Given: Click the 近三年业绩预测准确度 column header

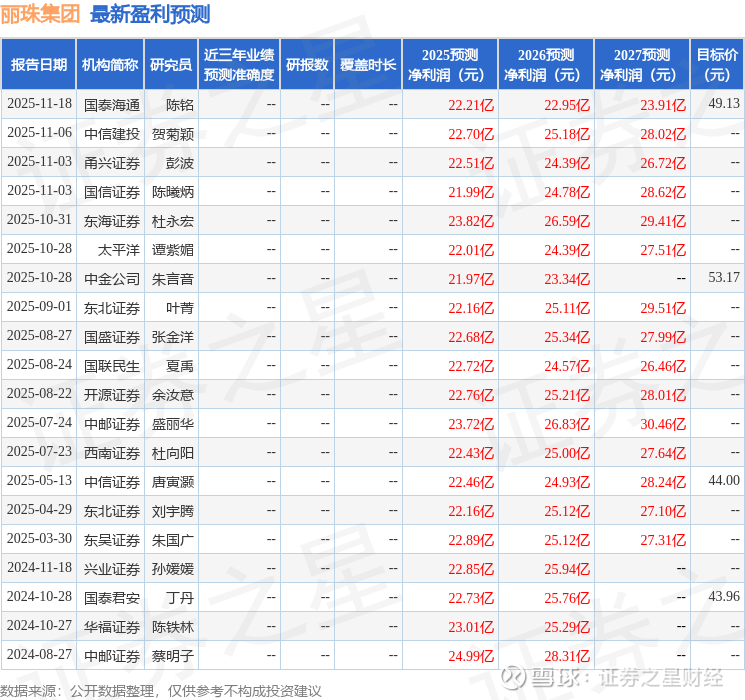Looking at the screenshot, I should [239, 65].
